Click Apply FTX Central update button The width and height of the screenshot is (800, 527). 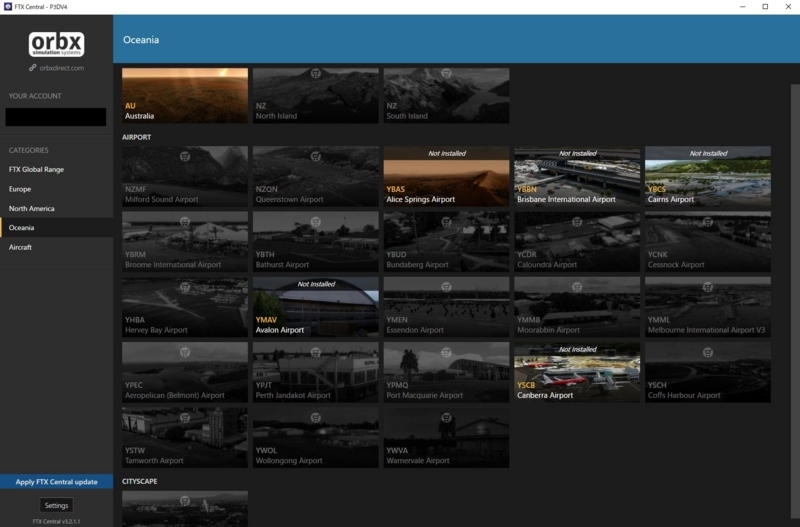[x=57, y=482]
